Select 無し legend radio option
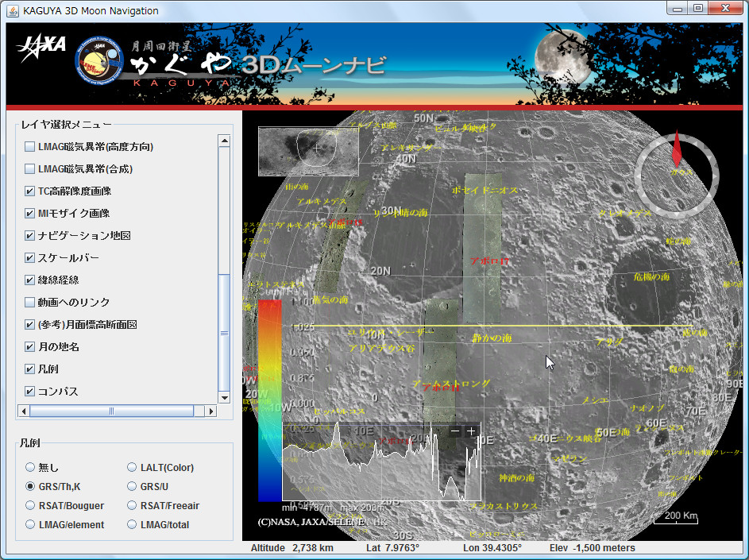 [x=30, y=467]
